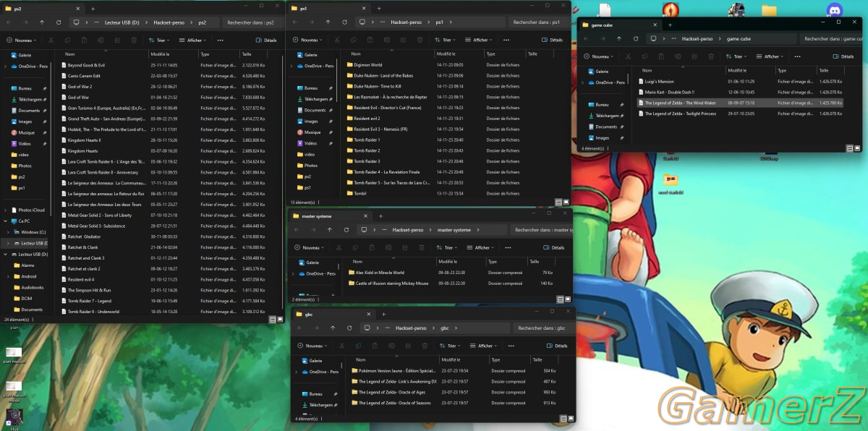This screenshot has width=868, height=431.
Task: Select the ps2 window title tab
Action: [x=42, y=7]
